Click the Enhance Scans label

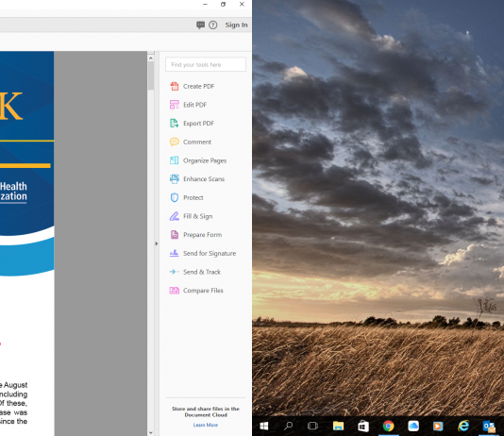[x=204, y=179]
